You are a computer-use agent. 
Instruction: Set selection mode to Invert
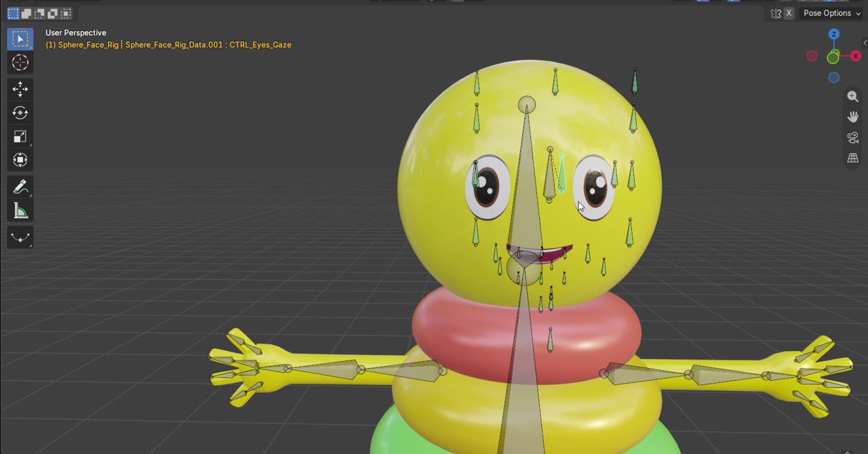(x=52, y=13)
